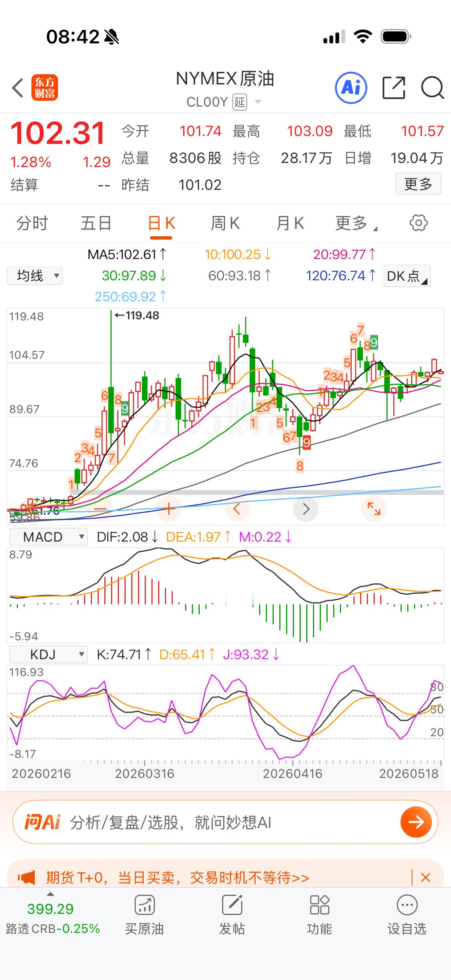Switch to 分时 tab
The image size is (451, 980).
click(x=32, y=223)
